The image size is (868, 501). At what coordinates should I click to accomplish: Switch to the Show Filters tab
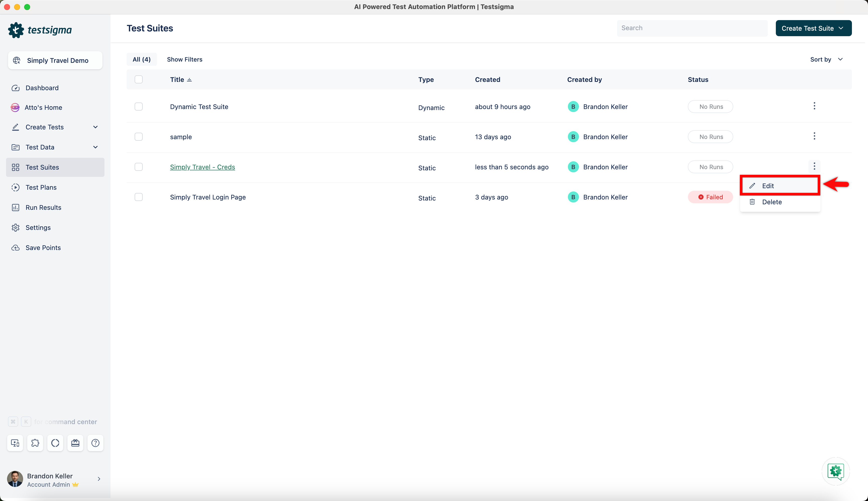[x=185, y=59]
